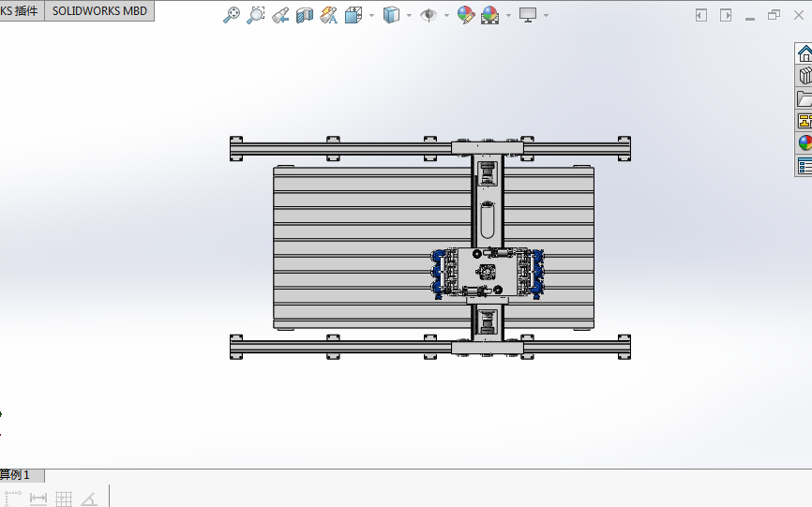Viewport: 812px width, 507px height.
Task: Return to the Previous View
Action: coord(280,15)
